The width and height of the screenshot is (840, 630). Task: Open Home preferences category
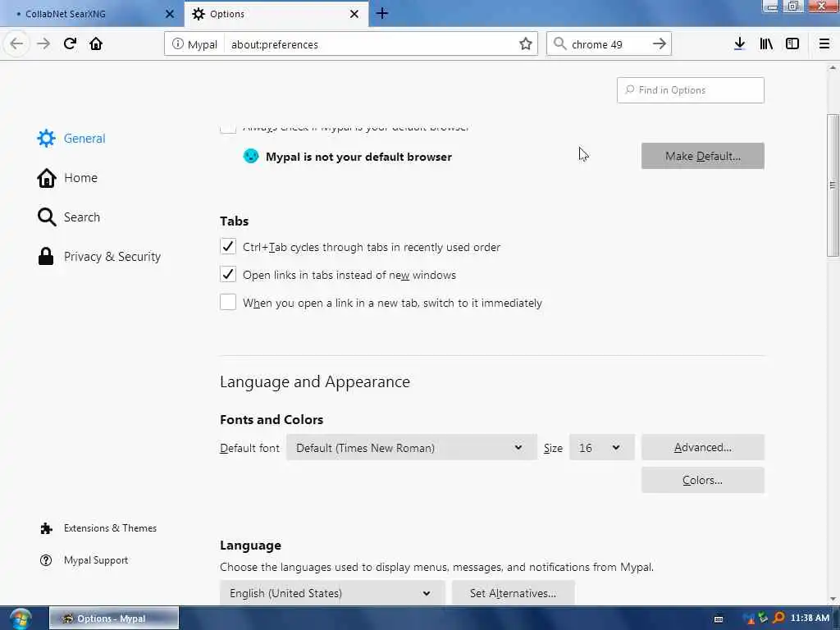[67, 178]
